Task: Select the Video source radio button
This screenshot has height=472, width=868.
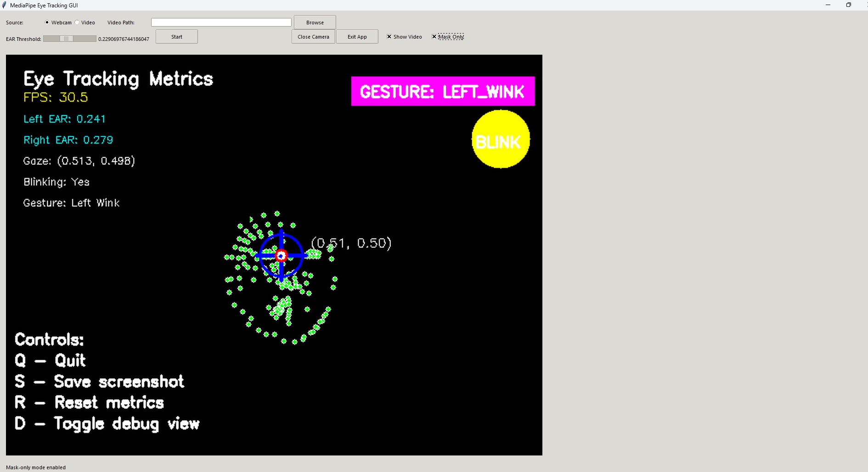Action: (77, 23)
